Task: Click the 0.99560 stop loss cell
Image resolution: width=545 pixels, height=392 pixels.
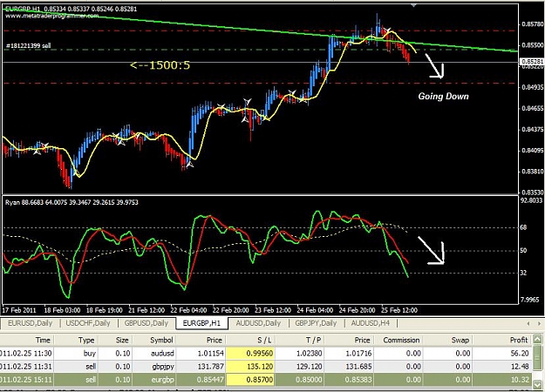Action: coord(250,353)
